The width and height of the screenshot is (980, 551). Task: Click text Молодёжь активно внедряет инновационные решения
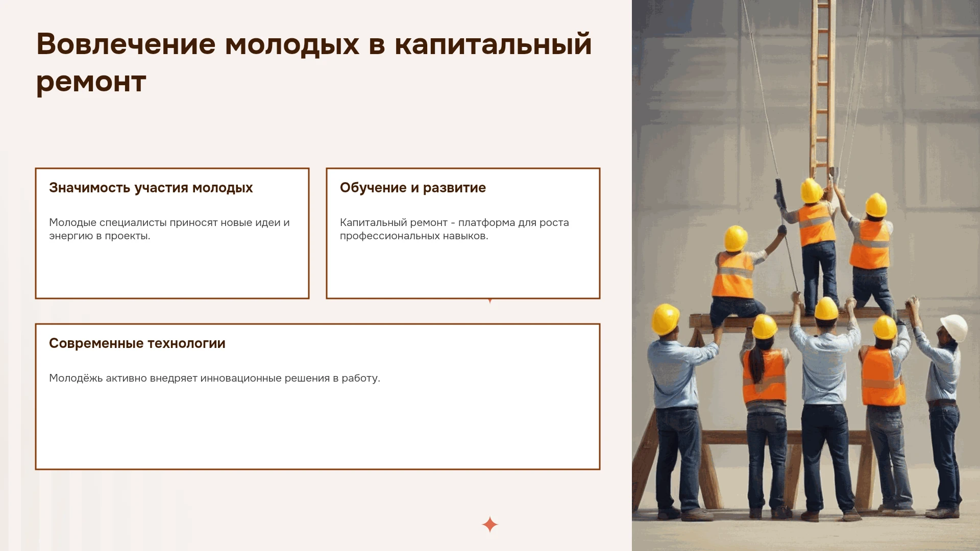pyautogui.click(x=214, y=378)
